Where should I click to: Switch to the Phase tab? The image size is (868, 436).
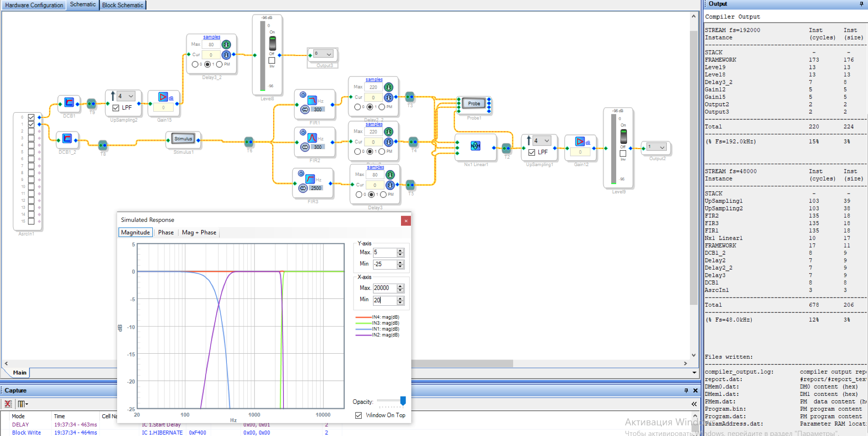(165, 232)
